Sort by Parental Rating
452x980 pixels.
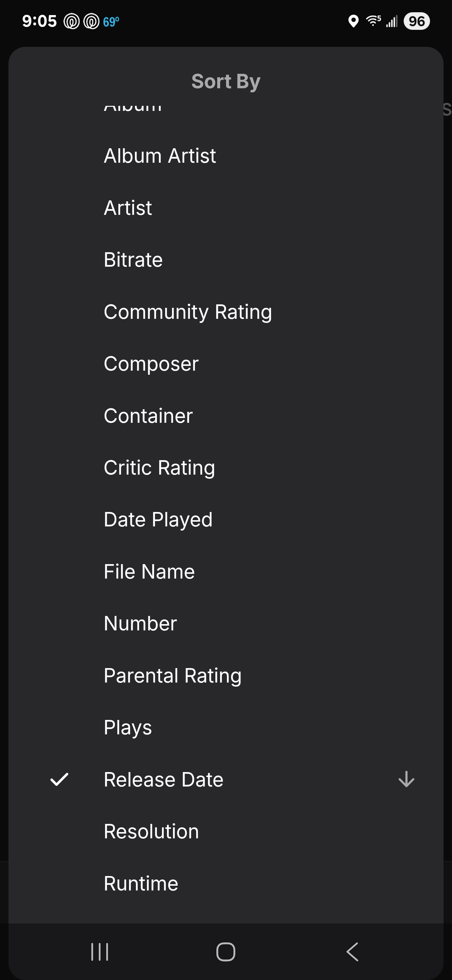(x=173, y=676)
